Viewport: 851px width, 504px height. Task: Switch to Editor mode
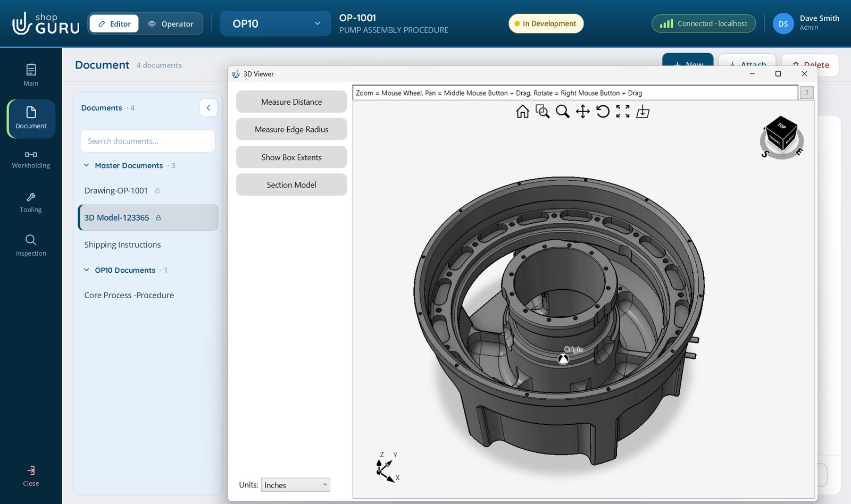coord(114,24)
